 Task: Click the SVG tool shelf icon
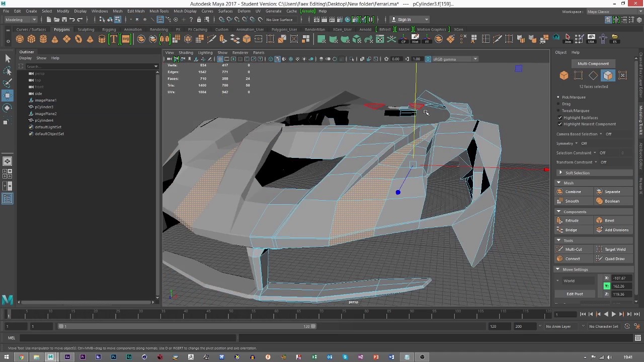coord(126,39)
